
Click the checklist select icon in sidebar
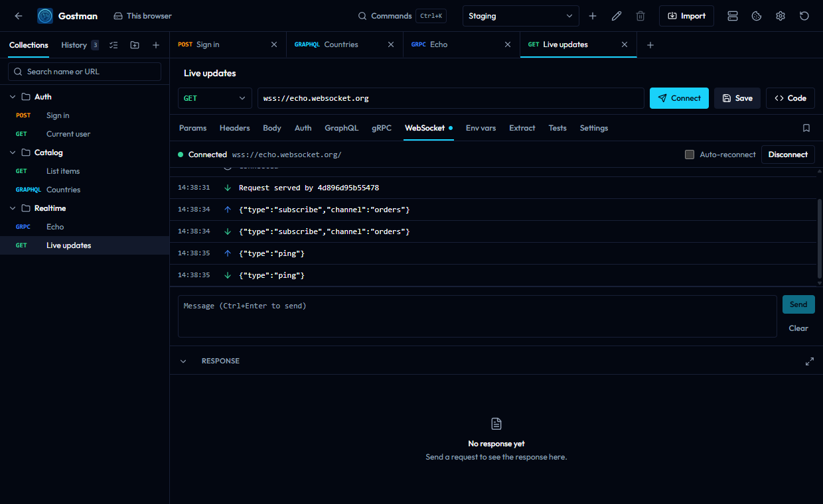pos(113,45)
